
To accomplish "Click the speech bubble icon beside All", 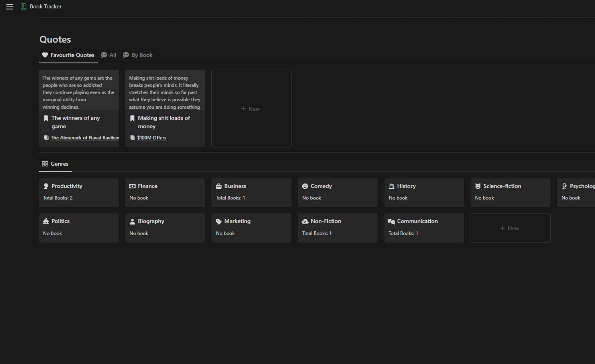I will 104,55.
